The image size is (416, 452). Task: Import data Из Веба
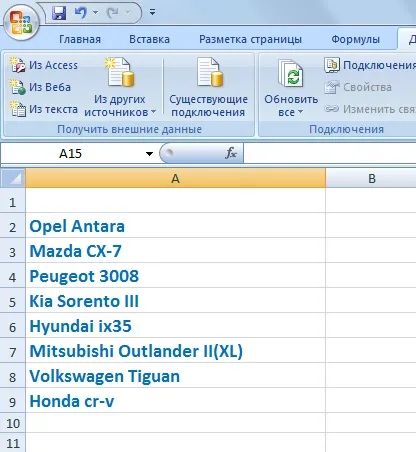40,87
